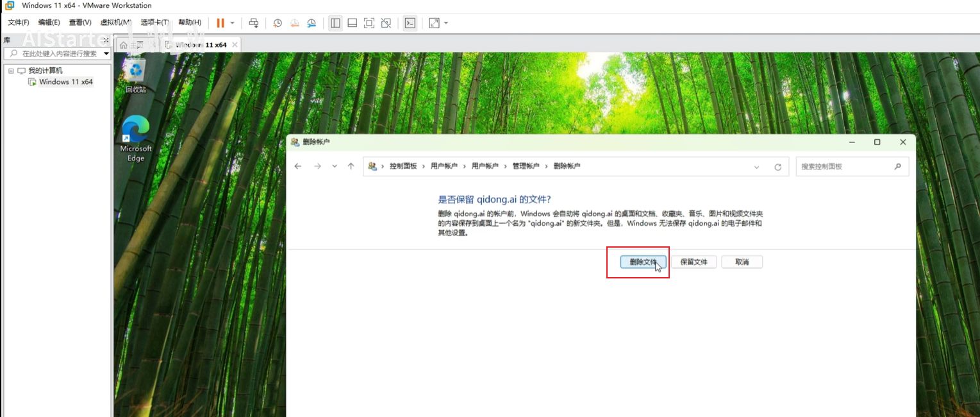The height and width of the screenshot is (417, 980).
Task: Take a snapshot using the clock-plus icon
Action: click(278, 23)
